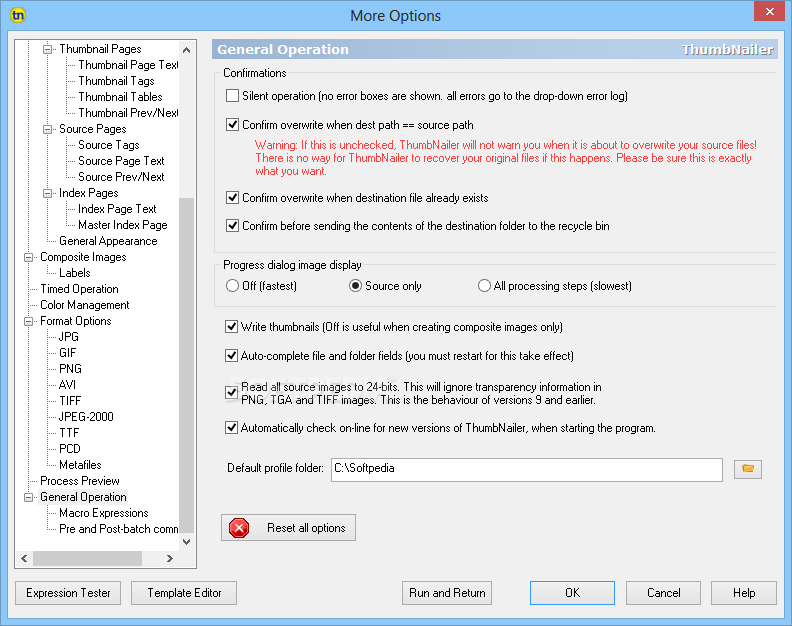Select TTF format options
Viewport: 792px width, 626px height.
[69, 433]
